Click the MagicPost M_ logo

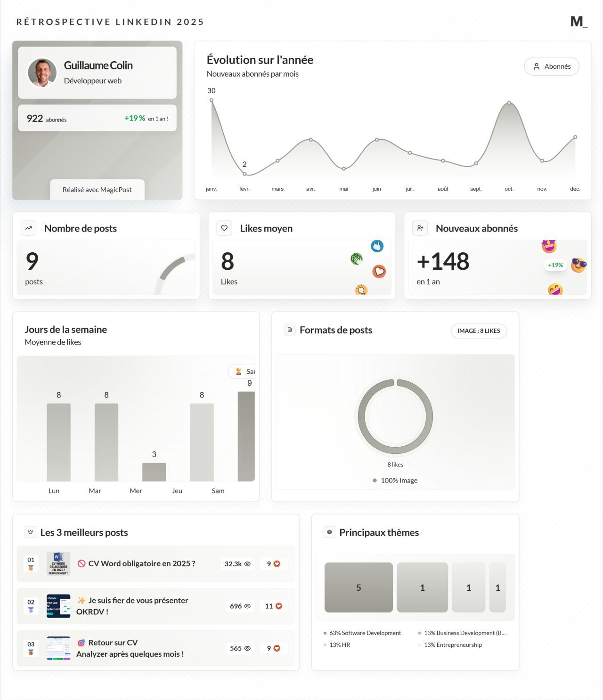[579, 22]
